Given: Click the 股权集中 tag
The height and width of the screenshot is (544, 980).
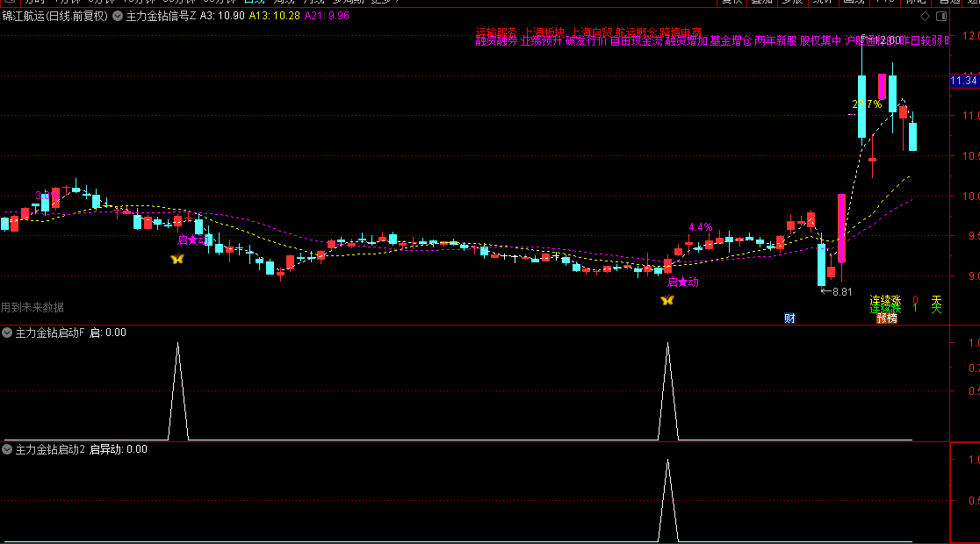Looking at the screenshot, I should pyautogui.click(x=821, y=41).
